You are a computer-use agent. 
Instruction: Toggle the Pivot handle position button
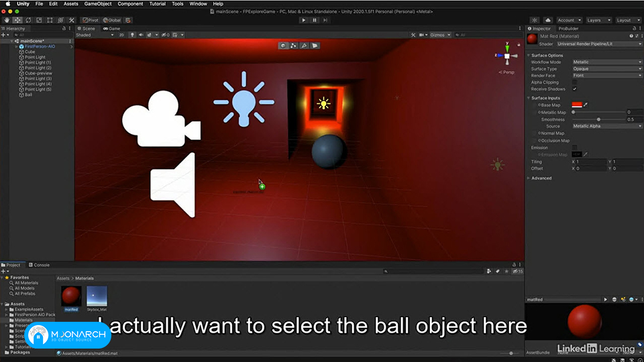tap(91, 20)
